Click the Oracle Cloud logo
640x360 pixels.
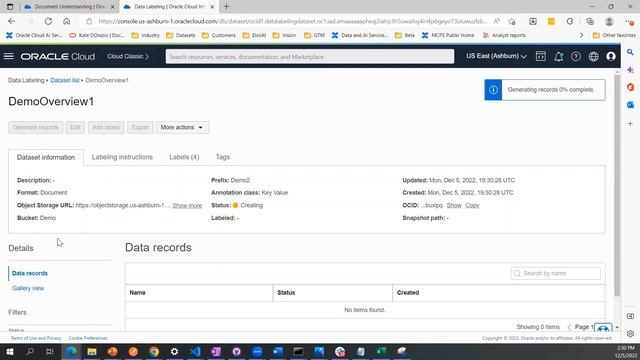click(x=58, y=56)
